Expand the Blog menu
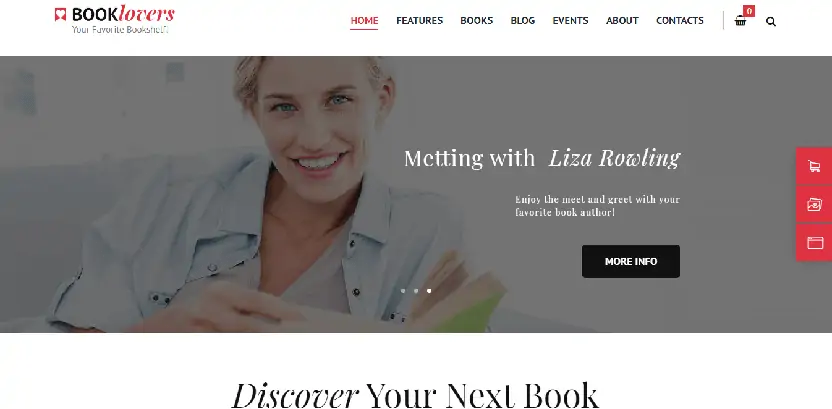The height and width of the screenshot is (409, 832). (523, 21)
